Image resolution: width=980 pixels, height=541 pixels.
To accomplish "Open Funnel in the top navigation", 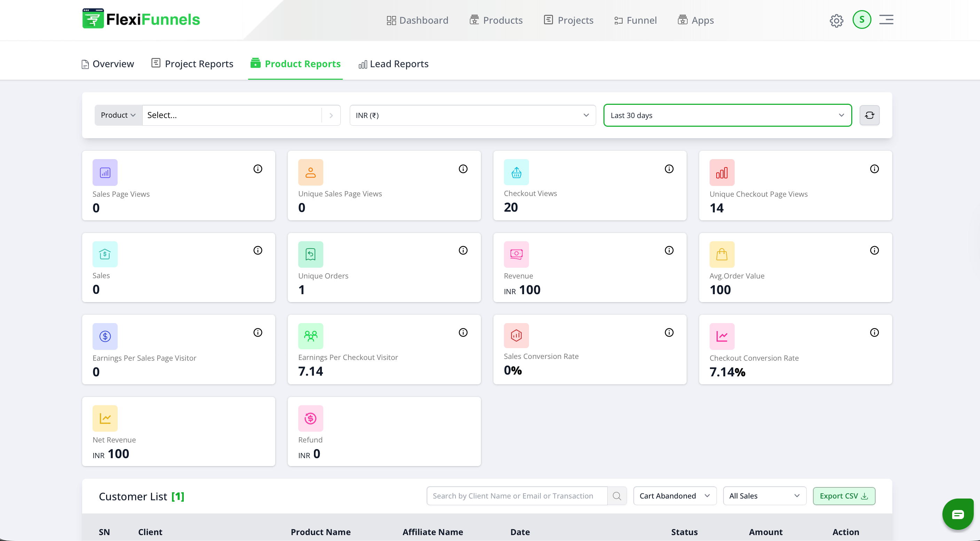I will [635, 20].
